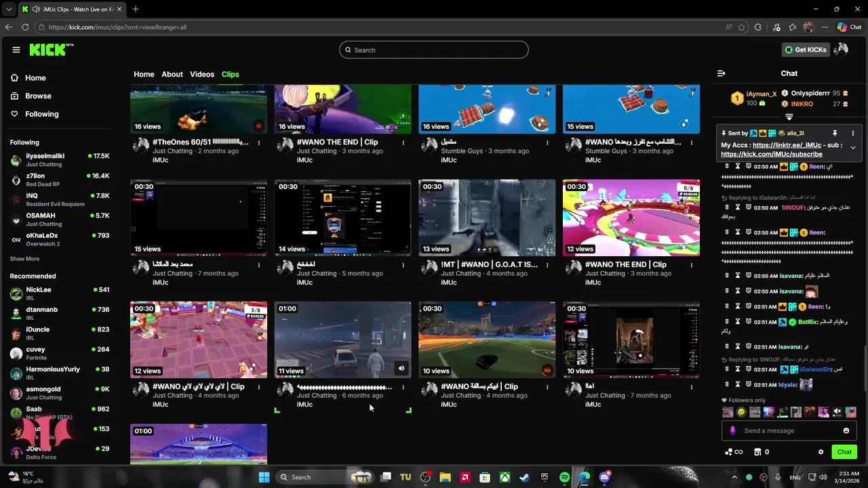Open ilyaselmaliki followed channel
This screenshot has width=868, height=488.
(x=60, y=160)
